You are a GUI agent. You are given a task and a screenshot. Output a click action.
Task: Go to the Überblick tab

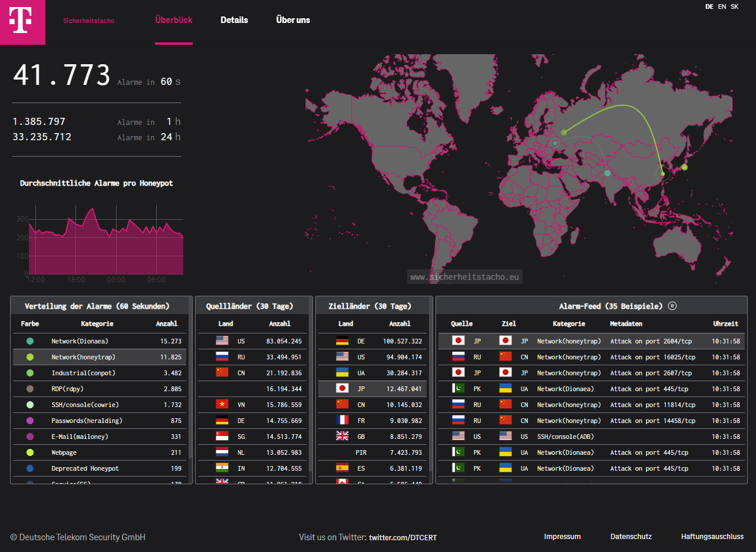(x=174, y=20)
